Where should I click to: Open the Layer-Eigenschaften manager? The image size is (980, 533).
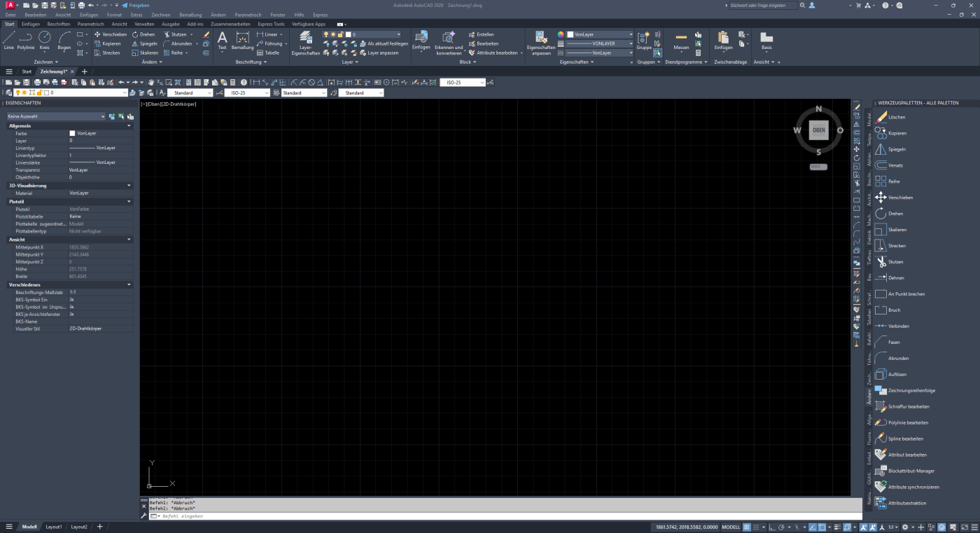[306, 43]
